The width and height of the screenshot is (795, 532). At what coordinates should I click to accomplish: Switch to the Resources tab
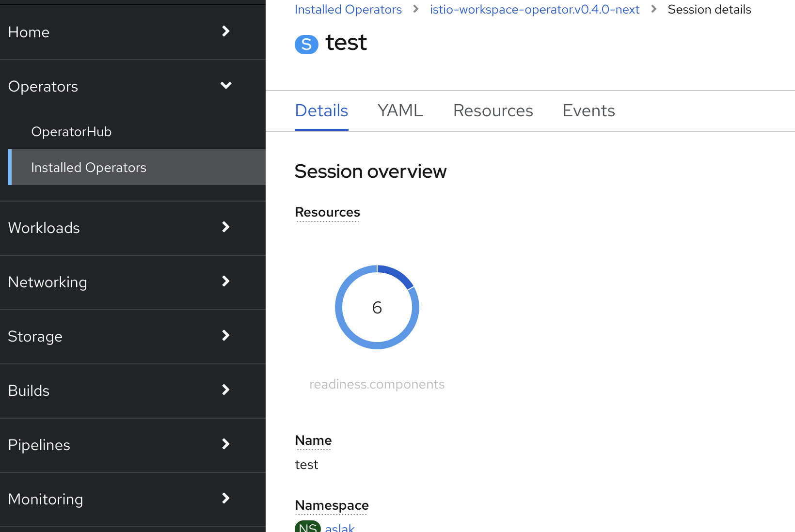pos(493,111)
